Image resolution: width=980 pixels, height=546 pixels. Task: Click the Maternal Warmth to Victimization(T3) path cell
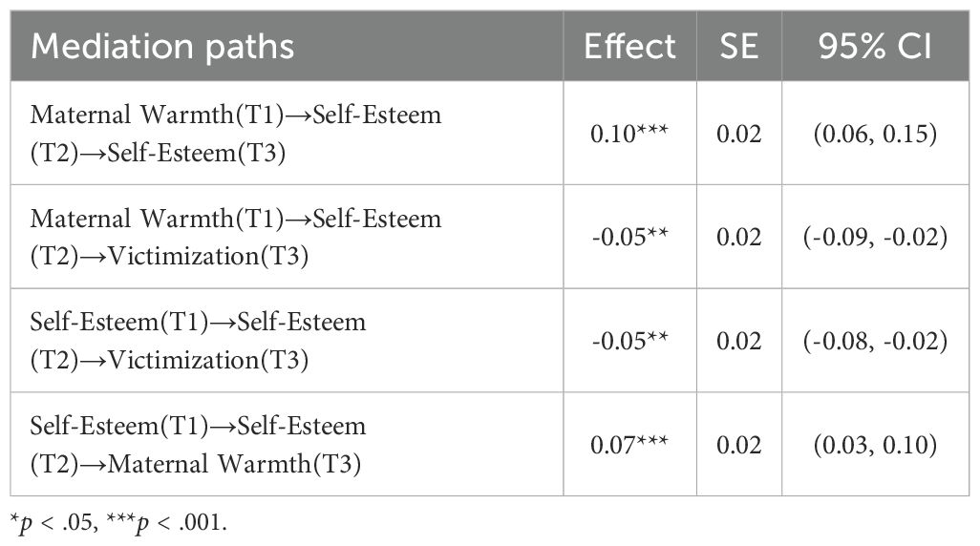236,238
